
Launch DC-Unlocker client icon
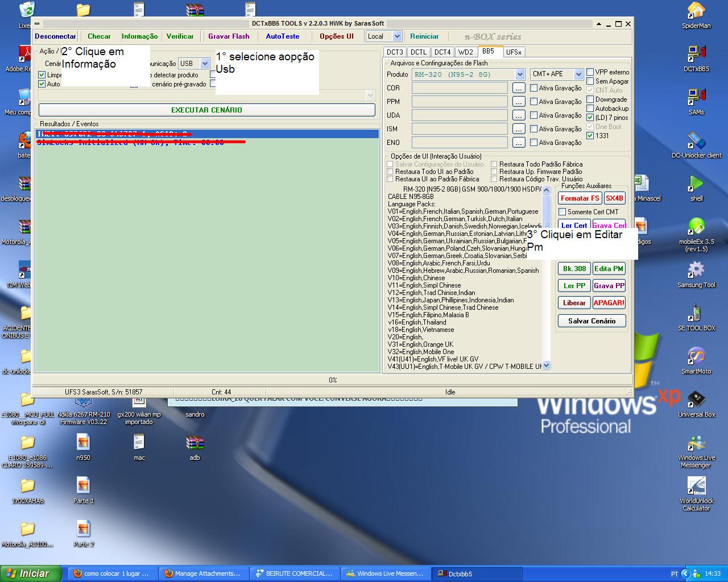(x=696, y=145)
